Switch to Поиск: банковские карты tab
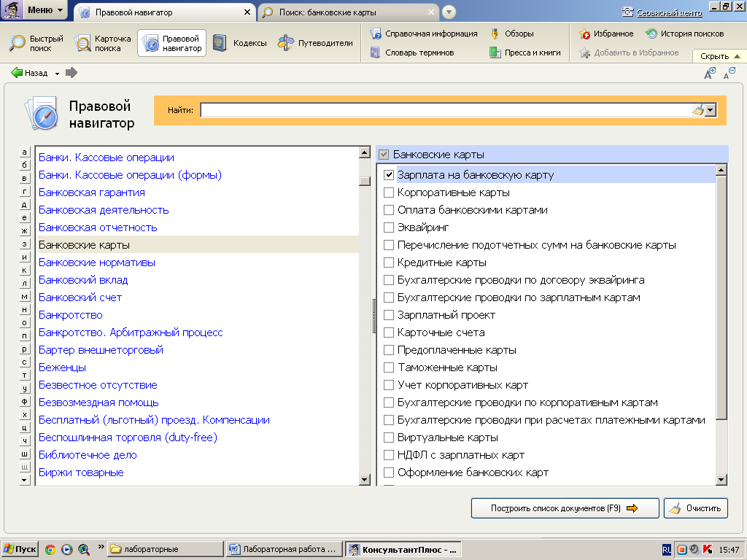 click(x=349, y=12)
